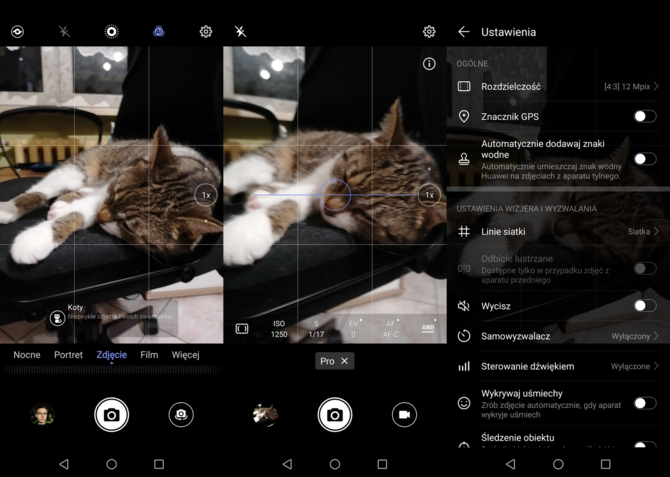
Task: Toggle Wycisz mute switch
Action: (x=644, y=306)
